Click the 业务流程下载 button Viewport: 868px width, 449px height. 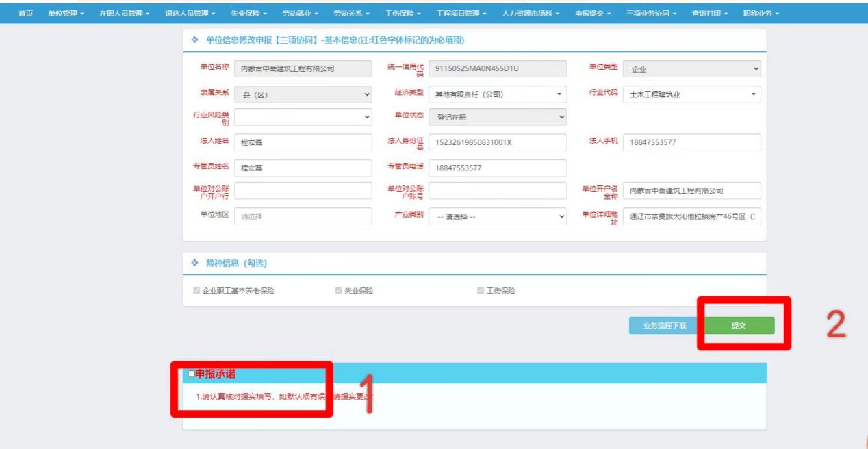(664, 326)
